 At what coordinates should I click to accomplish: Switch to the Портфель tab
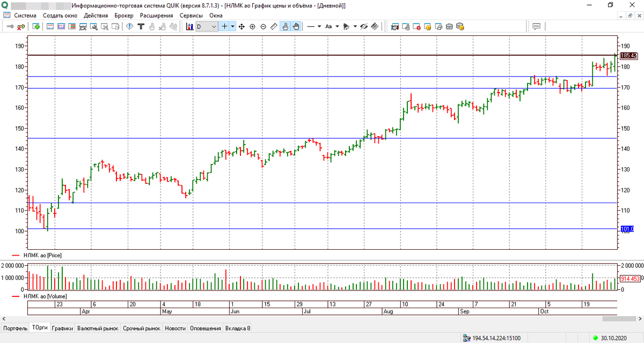point(15,328)
